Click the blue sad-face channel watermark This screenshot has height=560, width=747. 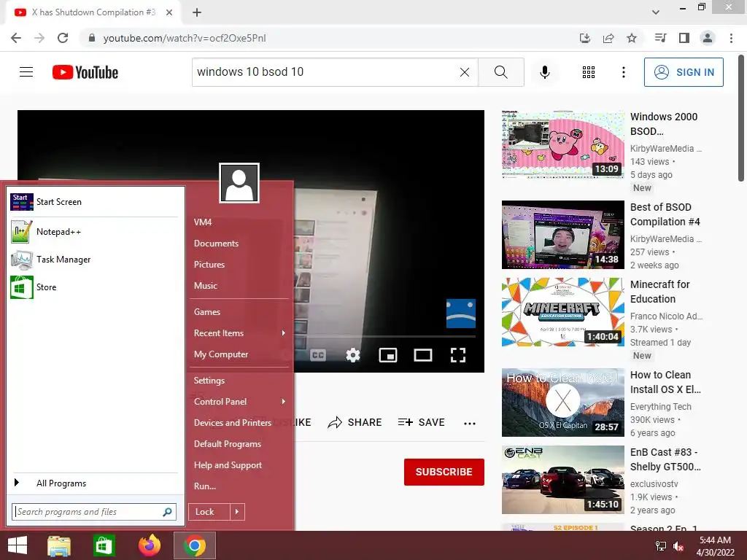pos(461,314)
